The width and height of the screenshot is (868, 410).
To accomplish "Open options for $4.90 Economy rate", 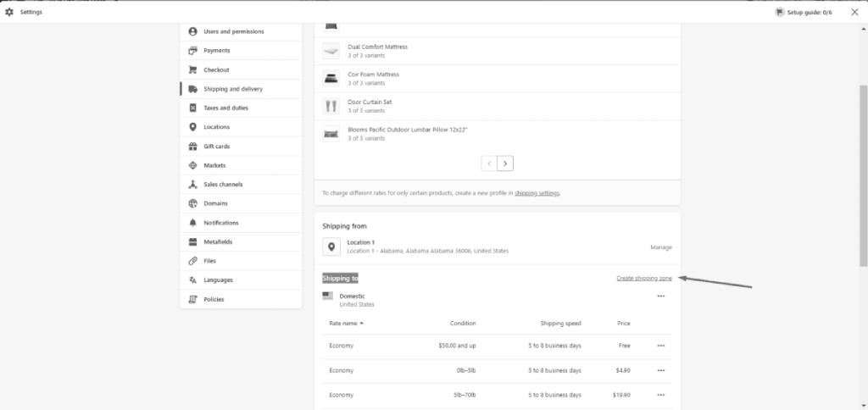I will (660, 370).
